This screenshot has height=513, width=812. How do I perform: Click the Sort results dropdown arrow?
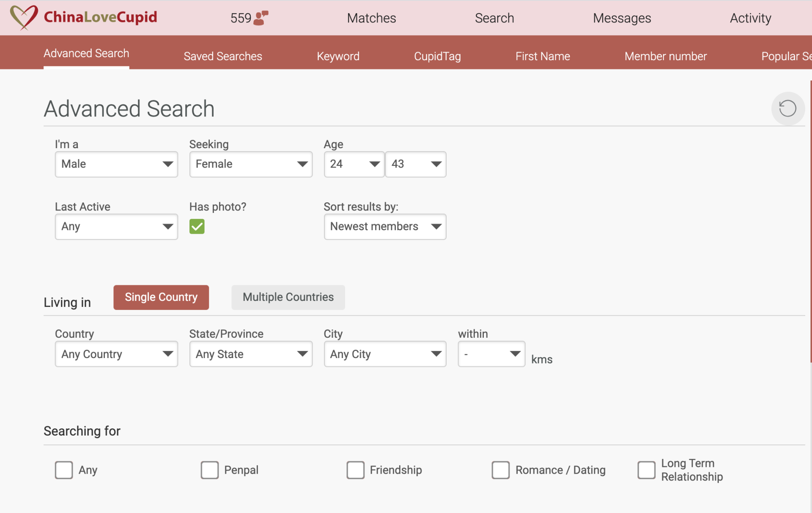436,226
